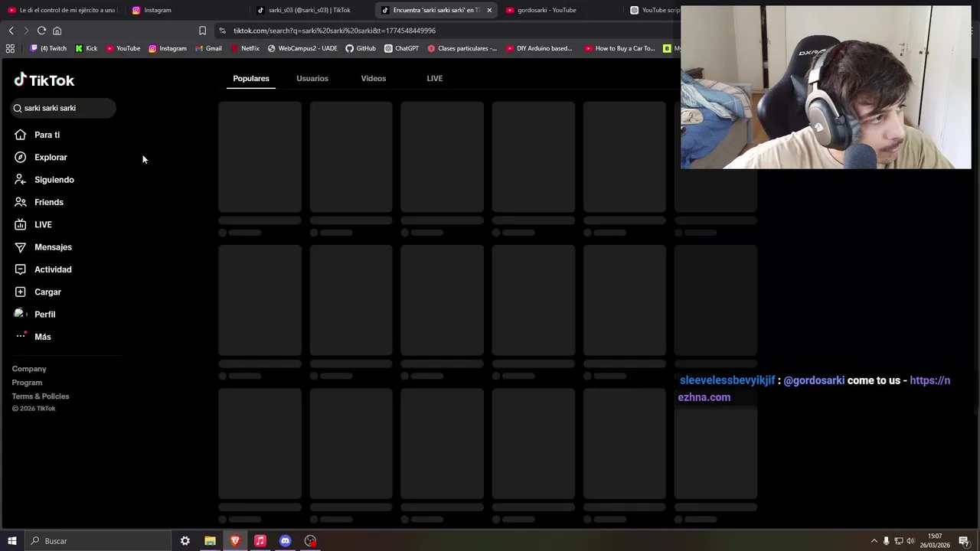The height and width of the screenshot is (551, 980).
Task: Open Perfil page
Action: tap(34, 315)
